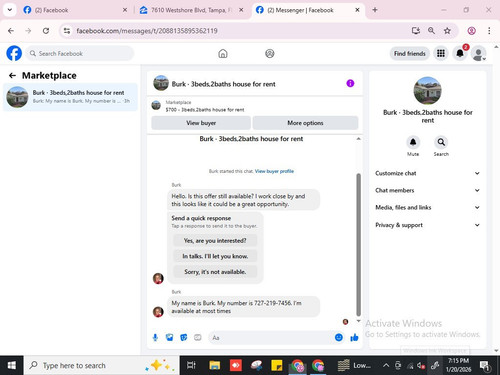
Task: Click the Home icon in Facebook header
Action: pyautogui.click(x=223, y=53)
